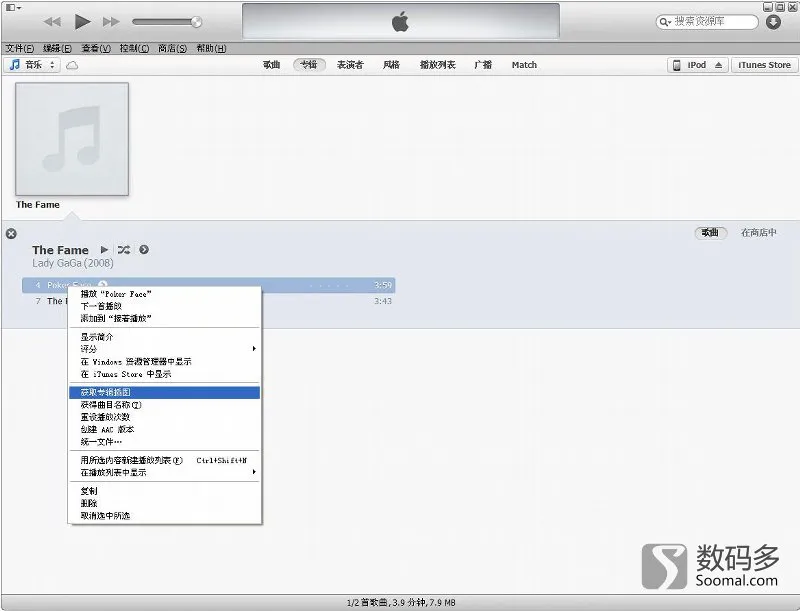The height and width of the screenshot is (611, 800).
Task: Choose 在 Windows 资源管理器中显示
Action: [x=164, y=362]
